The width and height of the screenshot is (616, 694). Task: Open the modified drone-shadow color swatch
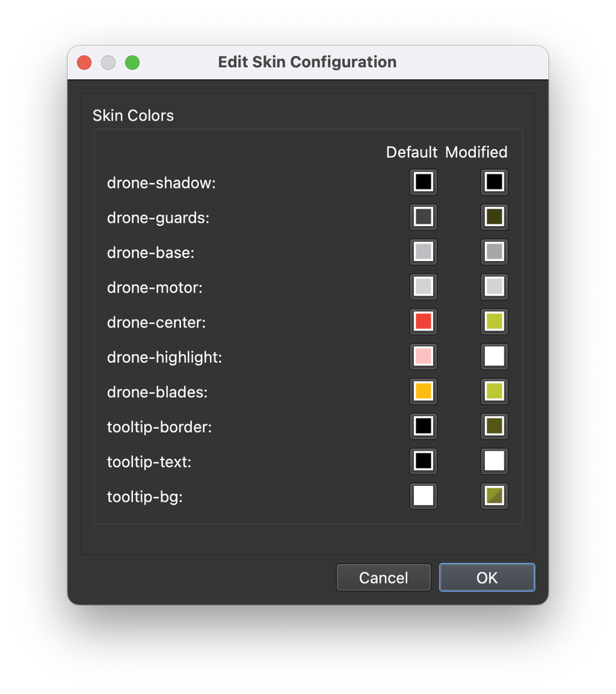coord(494,182)
